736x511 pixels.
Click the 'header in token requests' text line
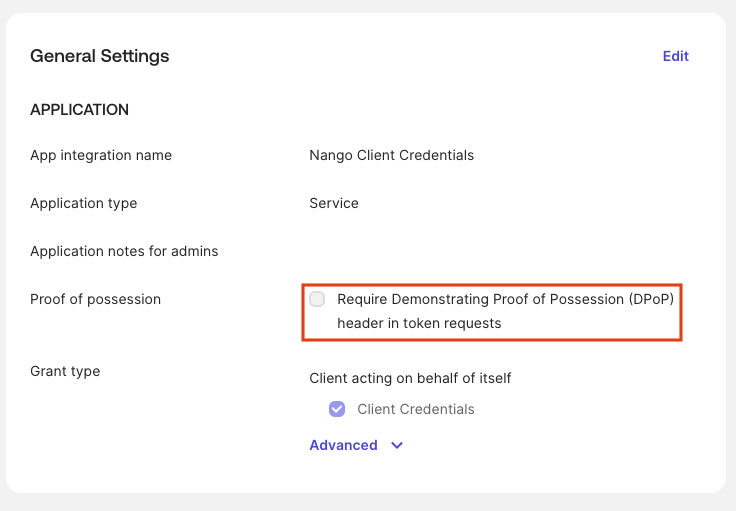pyautogui.click(x=419, y=323)
